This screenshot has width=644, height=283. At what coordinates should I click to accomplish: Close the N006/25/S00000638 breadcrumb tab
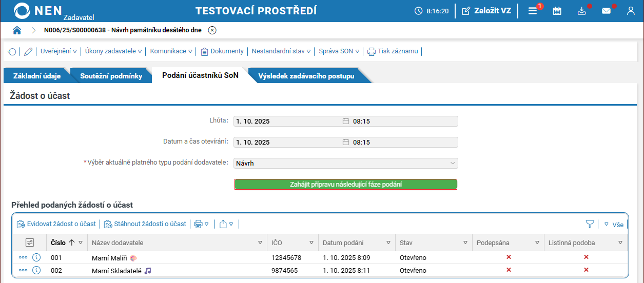tap(212, 30)
